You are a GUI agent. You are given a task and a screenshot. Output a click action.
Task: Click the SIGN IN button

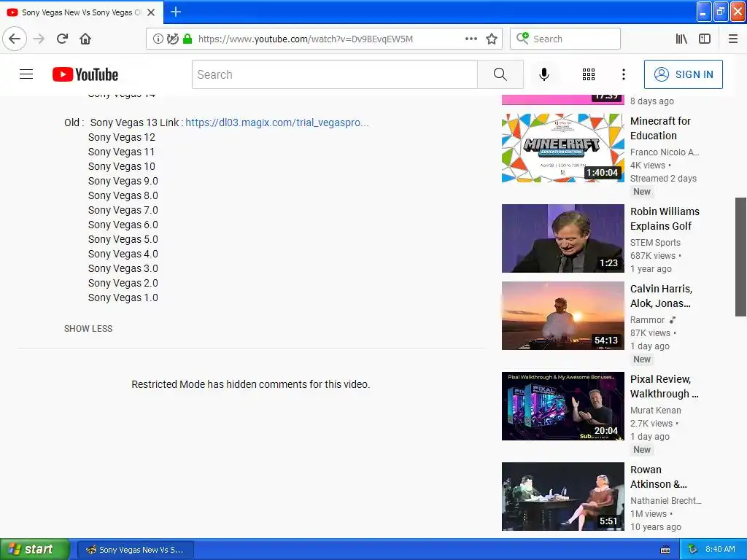[683, 74]
